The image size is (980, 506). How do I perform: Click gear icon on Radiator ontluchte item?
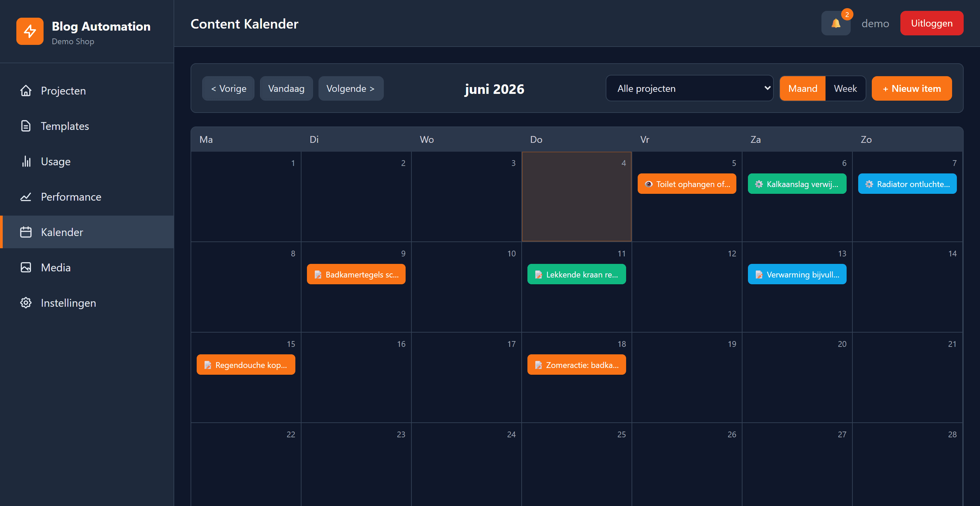[869, 184]
